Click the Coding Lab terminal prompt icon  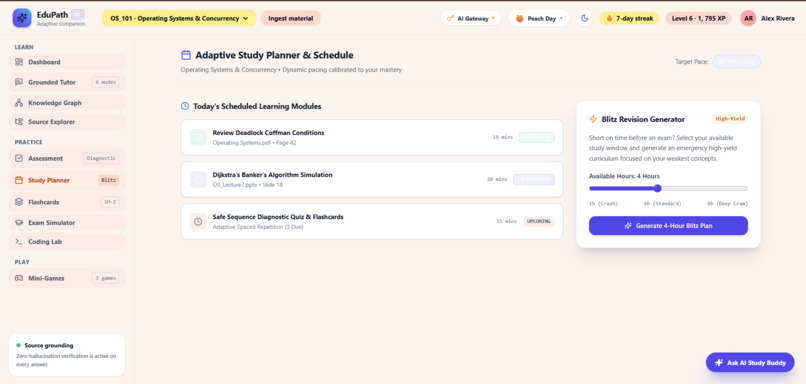[19, 242]
